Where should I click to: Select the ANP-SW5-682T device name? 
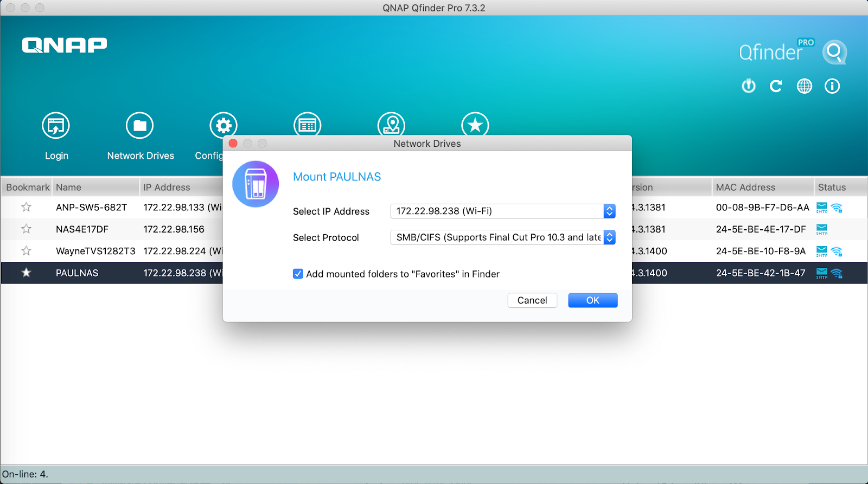[x=91, y=207]
